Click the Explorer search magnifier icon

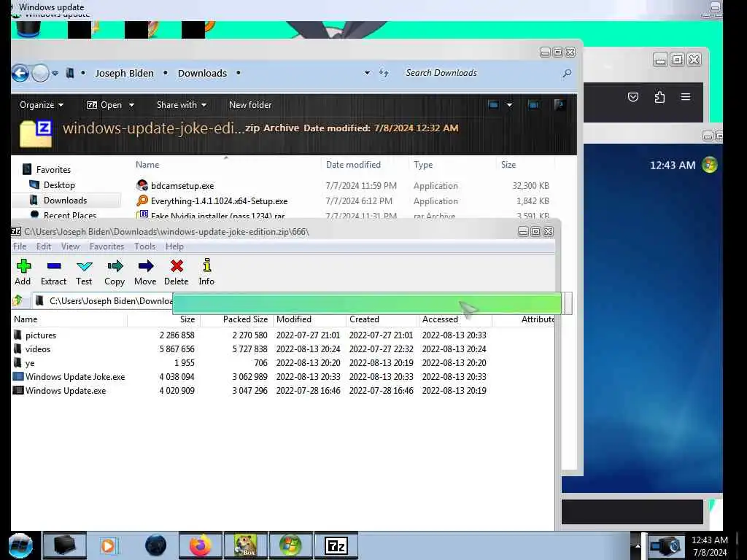(567, 74)
